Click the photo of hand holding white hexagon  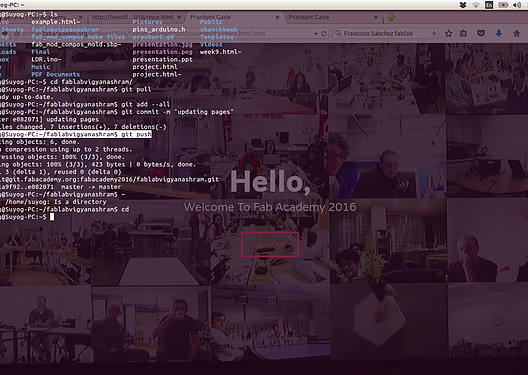click(x=389, y=321)
